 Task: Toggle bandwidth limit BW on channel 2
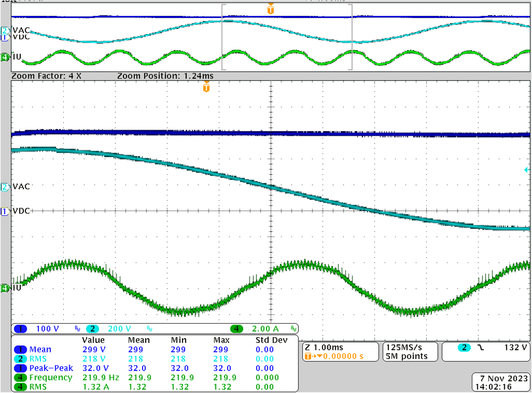pyautogui.click(x=149, y=329)
